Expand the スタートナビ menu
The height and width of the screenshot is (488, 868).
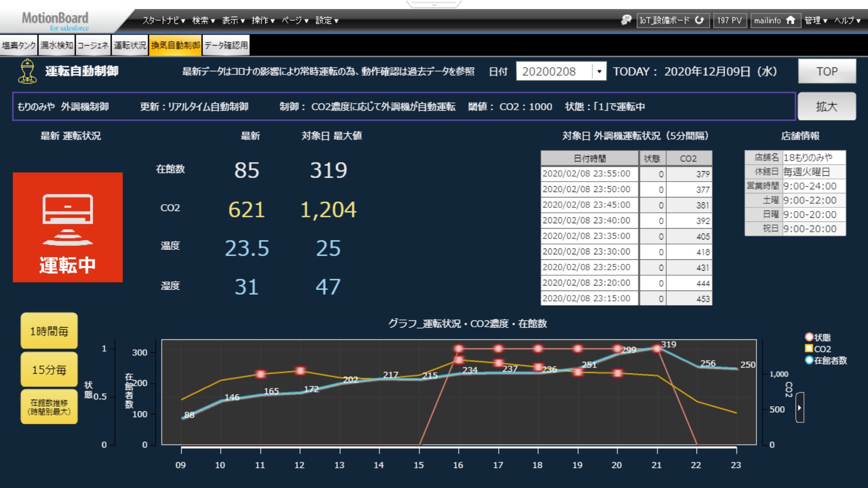click(164, 20)
